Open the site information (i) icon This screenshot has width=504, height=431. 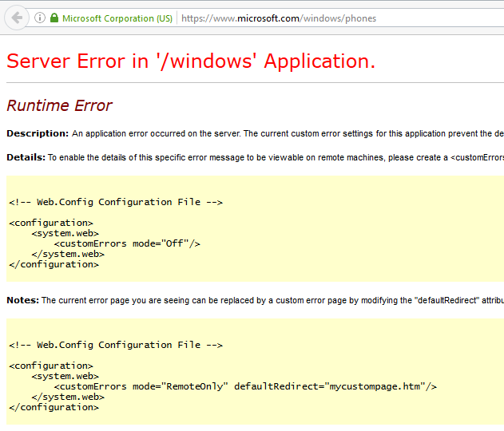40,18
